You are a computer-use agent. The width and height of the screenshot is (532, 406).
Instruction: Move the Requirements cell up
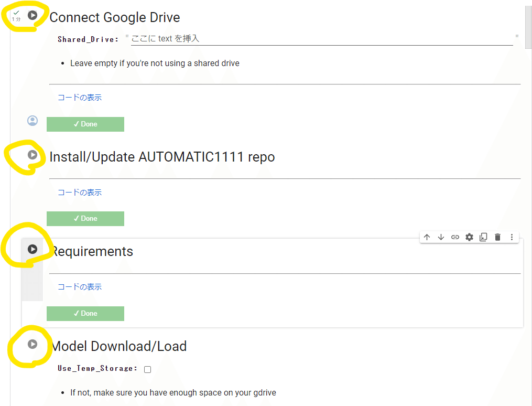click(x=427, y=237)
